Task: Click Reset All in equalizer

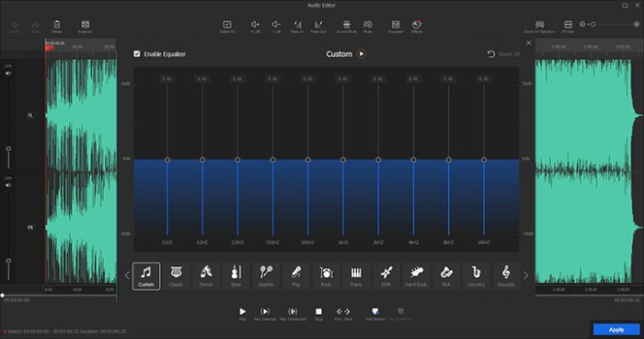Action: coord(503,54)
